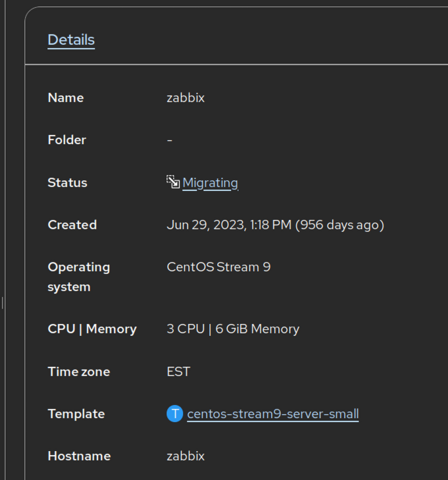Image resolution: width=448 pixels, height=480 pixels.
Task: Click the CentOS Stream 9 value
Action: [218, 267]
